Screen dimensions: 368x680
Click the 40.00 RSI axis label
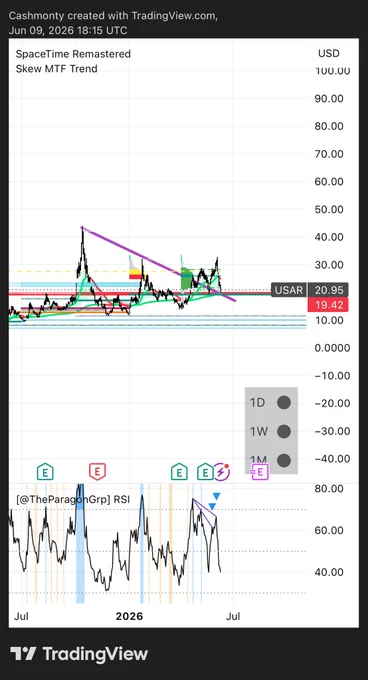click(329, 572)
